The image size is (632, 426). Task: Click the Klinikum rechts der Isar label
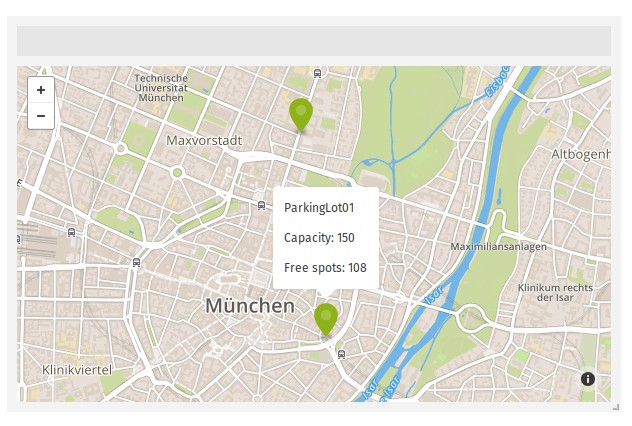coord(555,292)
